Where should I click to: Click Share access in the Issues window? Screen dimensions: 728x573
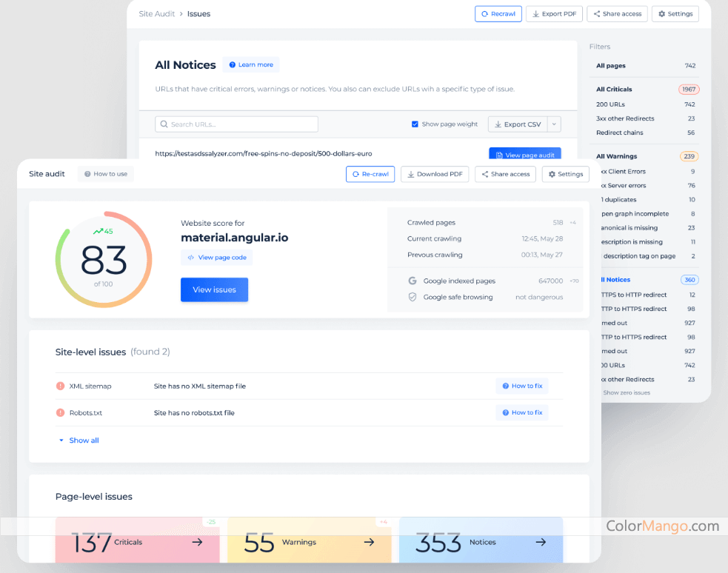point(617,14)
